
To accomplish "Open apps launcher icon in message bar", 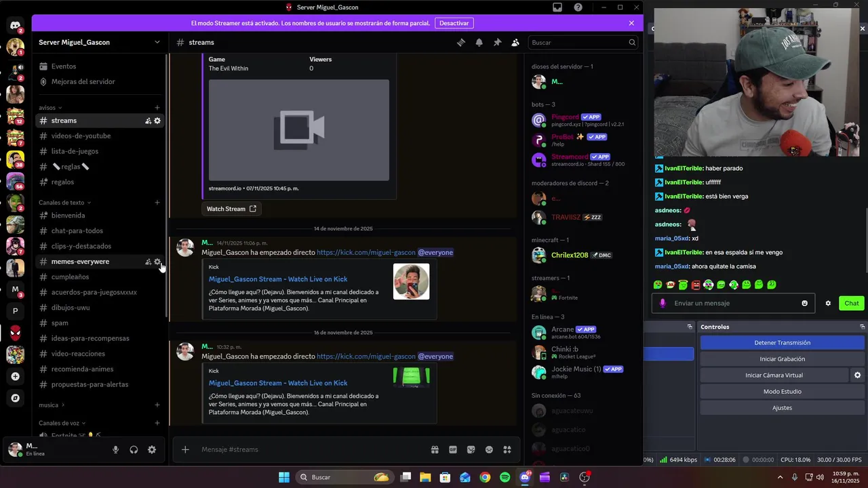I will [507, 449].
